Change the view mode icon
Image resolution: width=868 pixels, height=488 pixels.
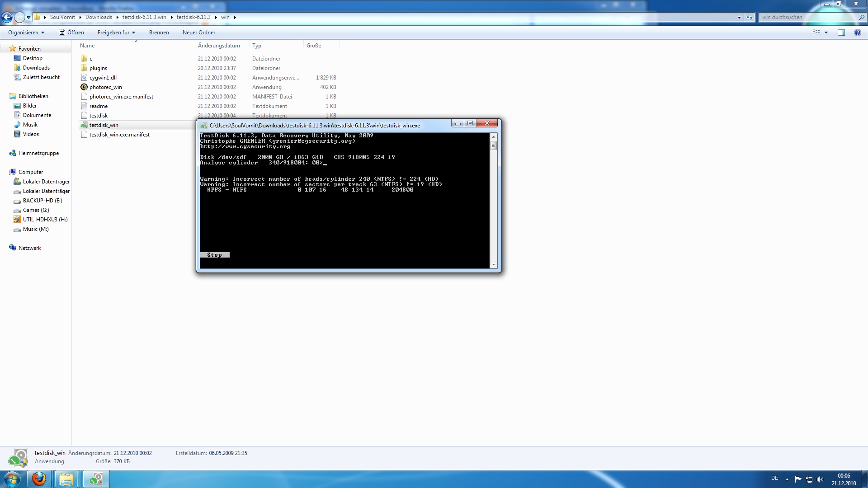tap(816, 33)
